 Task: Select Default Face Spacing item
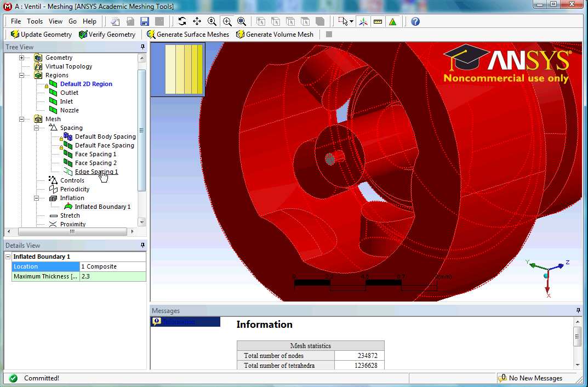(x=105, y=145)
